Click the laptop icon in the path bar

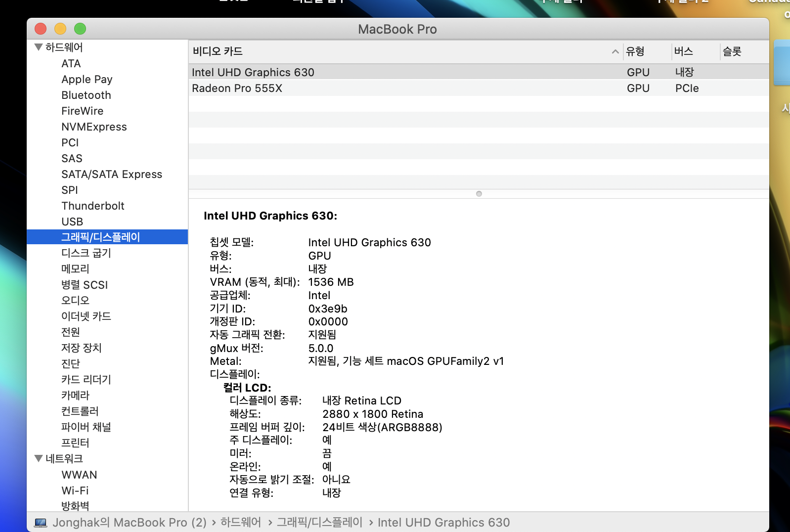point(41,523)
